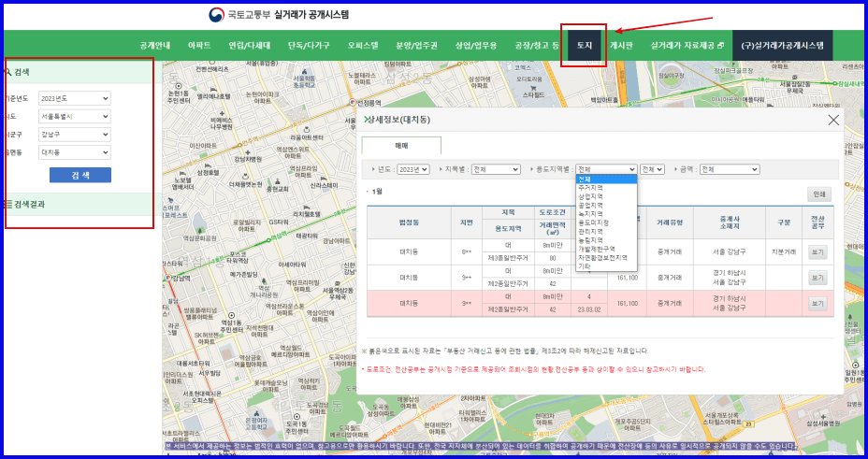This screenshot has height=459, width=868.
Task: Choose highlighted 전체 option in list
Action: point(607,179)
